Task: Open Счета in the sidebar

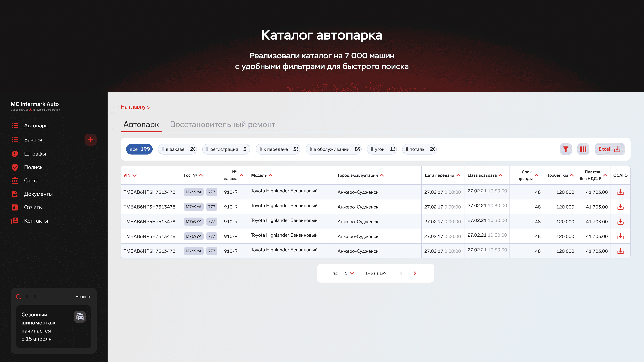Action: point(31,181)
